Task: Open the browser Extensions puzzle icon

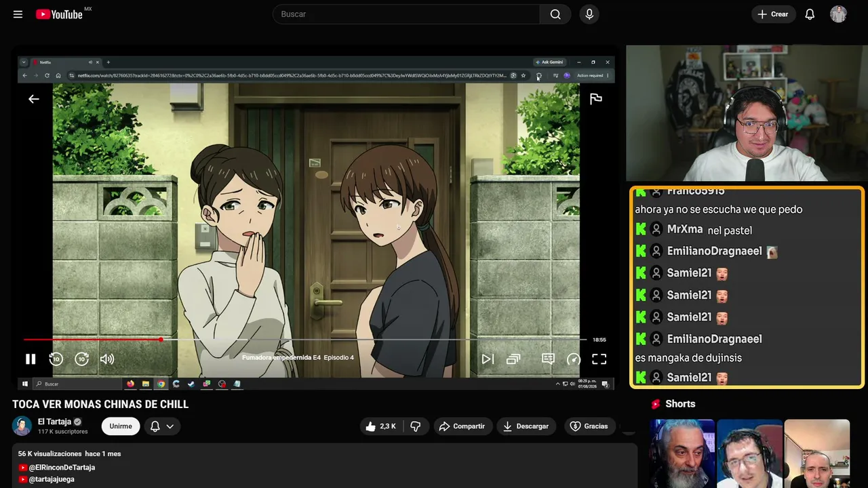Action: [x=538, y=75]
